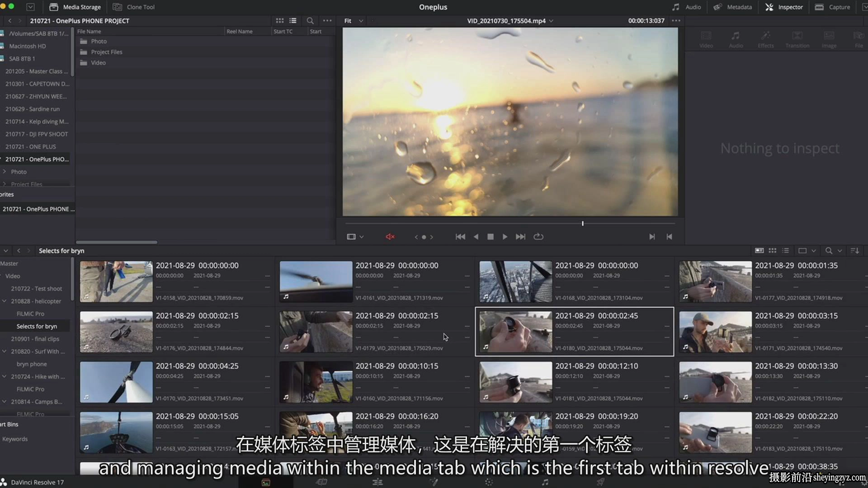
Task: Switch media pool to thumbnail view
Action: tap(773, 250)
